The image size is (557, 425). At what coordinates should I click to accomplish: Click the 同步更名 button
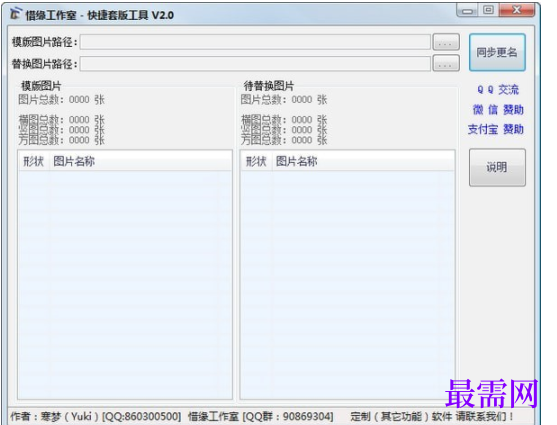pos(497,53)
